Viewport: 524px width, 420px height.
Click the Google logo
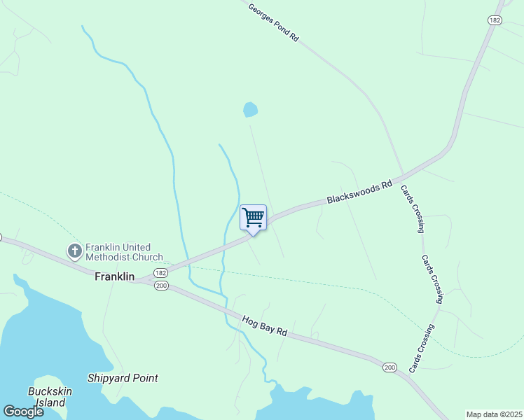(x=23, y=412)
